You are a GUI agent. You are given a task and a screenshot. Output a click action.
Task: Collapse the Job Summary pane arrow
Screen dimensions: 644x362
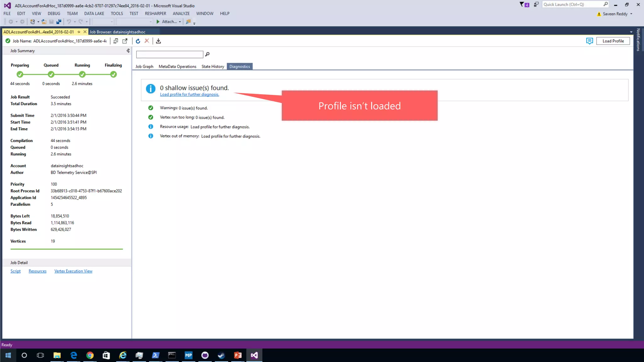[x=128, y=51]
